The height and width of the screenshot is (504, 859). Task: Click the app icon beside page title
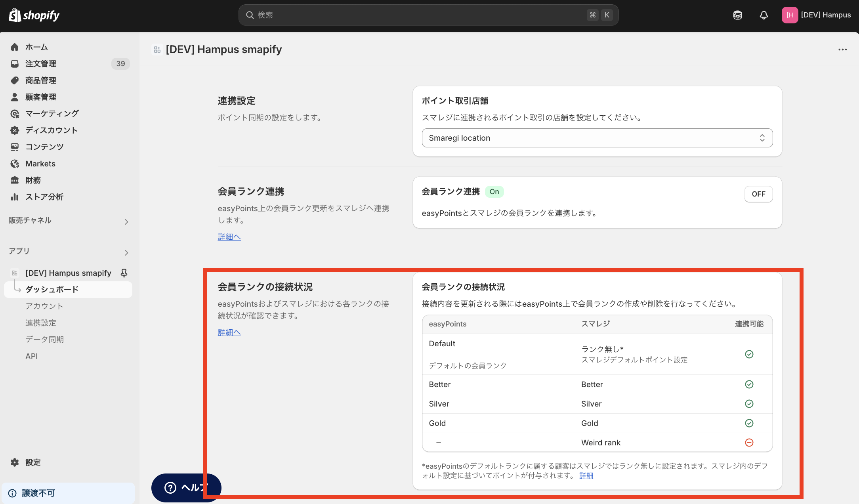(x=157, y=50)
